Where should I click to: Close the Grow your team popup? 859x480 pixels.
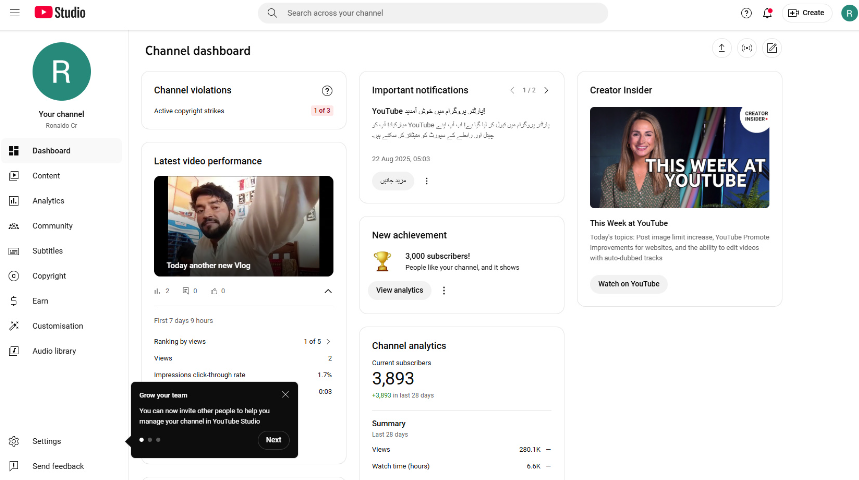(x=285, y=394)
